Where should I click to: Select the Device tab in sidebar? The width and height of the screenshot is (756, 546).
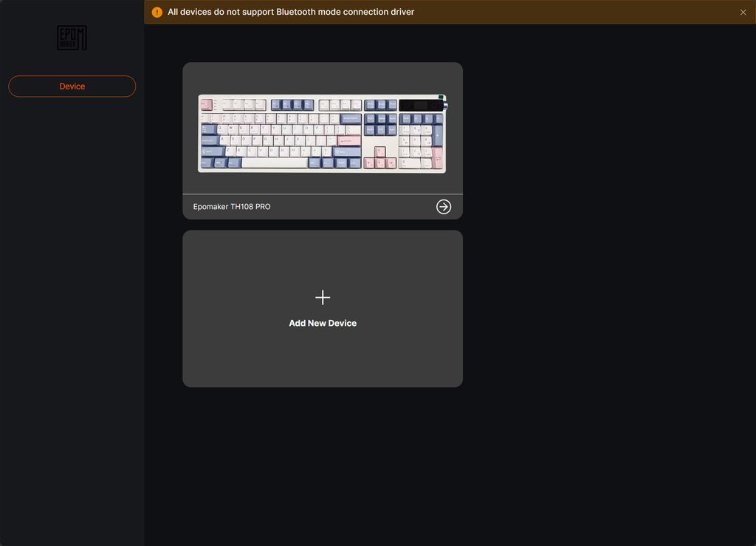(x=72, y=86)
